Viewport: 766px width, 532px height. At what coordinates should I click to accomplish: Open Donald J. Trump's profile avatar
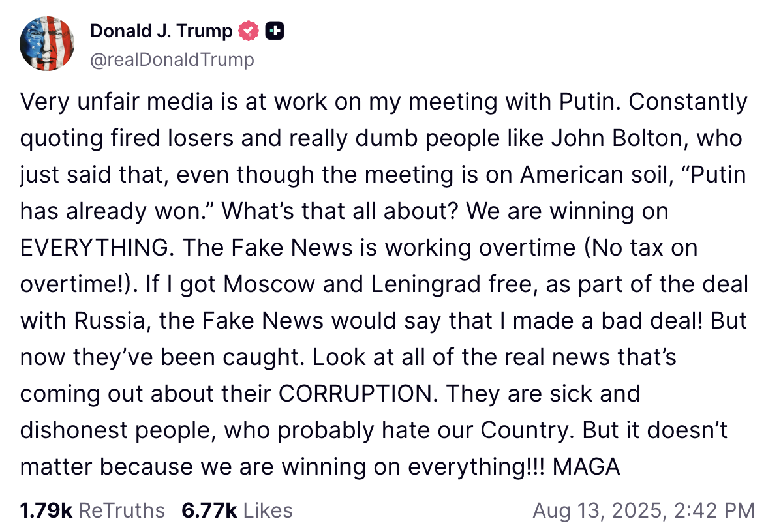point(47,44)
